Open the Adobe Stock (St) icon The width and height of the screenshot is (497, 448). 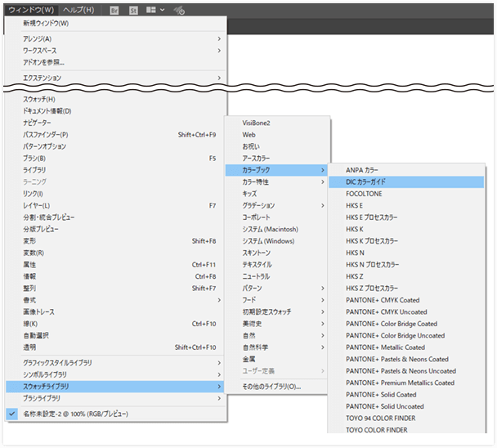[133, 11]
